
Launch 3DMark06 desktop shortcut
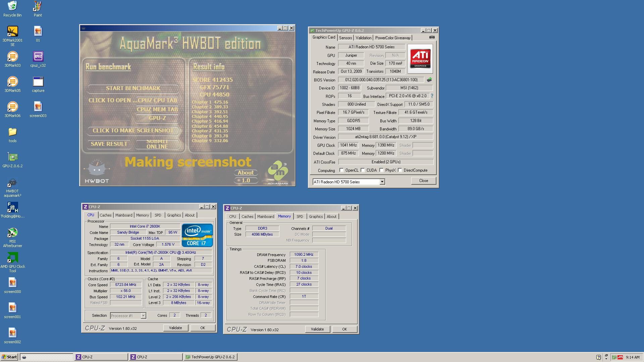point(12,109)
